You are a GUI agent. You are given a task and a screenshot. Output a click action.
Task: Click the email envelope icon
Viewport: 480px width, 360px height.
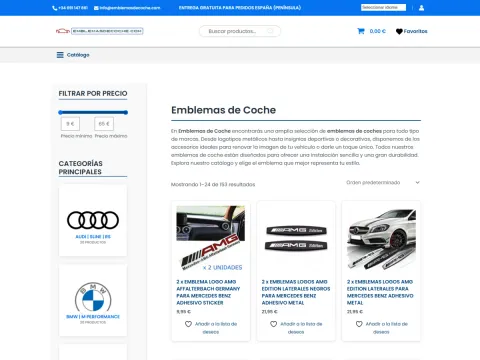pyautogui.click(x=96, y=8)
